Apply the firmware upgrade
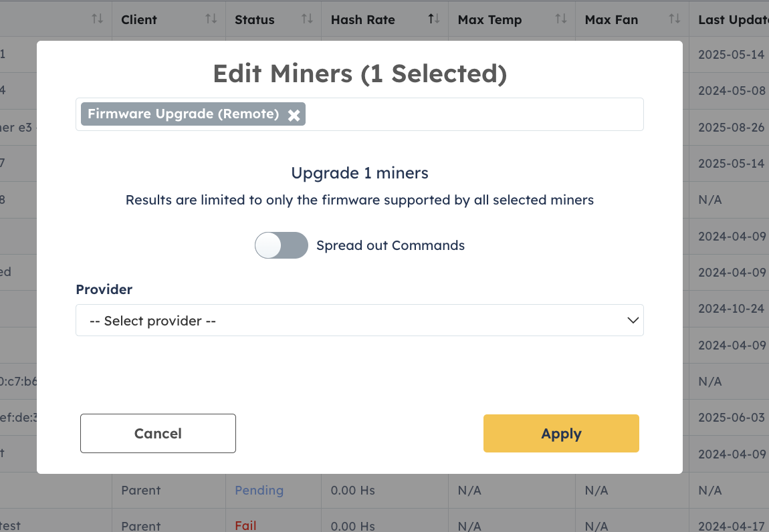769x532 pixels. coord(561,433)
